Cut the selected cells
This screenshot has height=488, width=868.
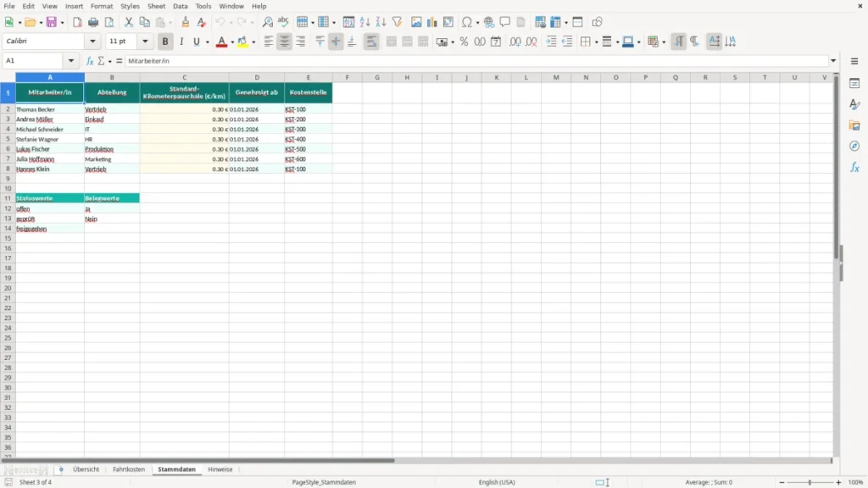[129, 22]
